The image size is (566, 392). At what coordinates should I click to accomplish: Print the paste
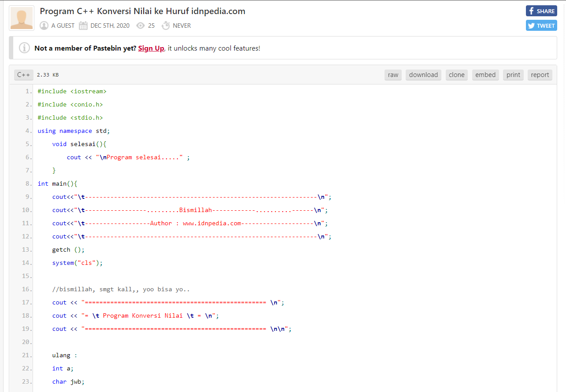(x=513, y=75)
